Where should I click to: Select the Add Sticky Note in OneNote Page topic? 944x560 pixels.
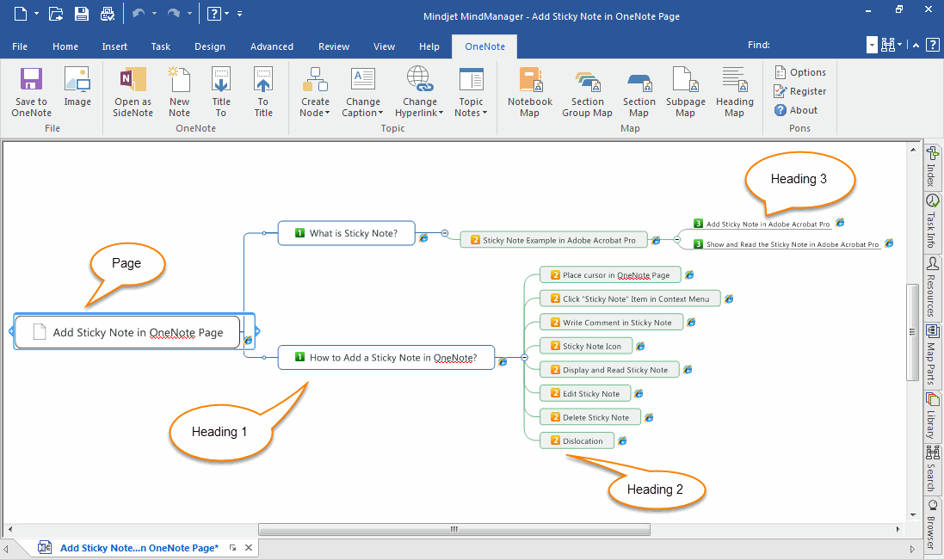(127, 332)
